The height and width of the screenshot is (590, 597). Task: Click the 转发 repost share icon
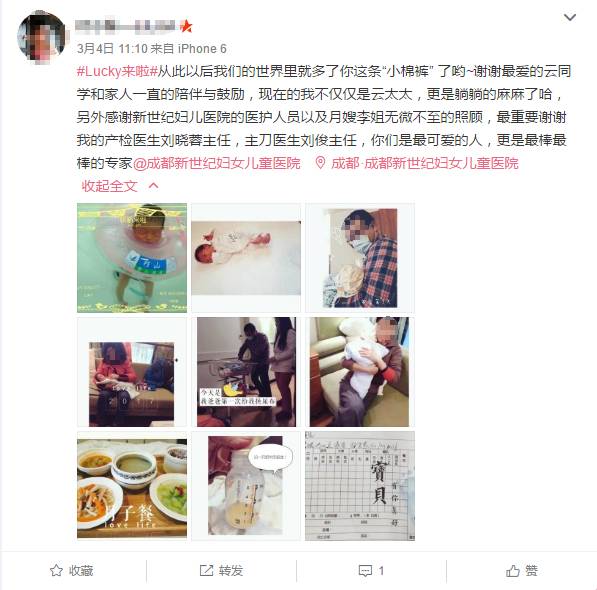click(x=206, y=570)
